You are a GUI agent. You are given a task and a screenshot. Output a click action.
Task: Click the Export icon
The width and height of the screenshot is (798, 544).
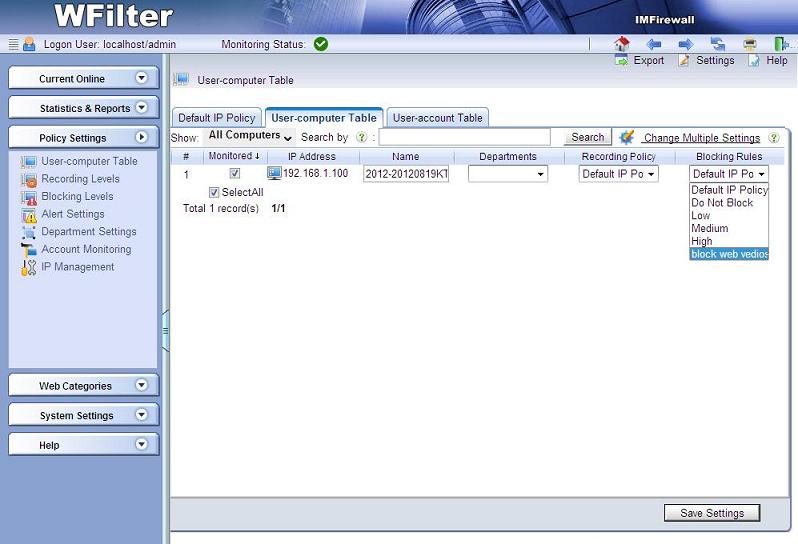[x=621, y=61]
